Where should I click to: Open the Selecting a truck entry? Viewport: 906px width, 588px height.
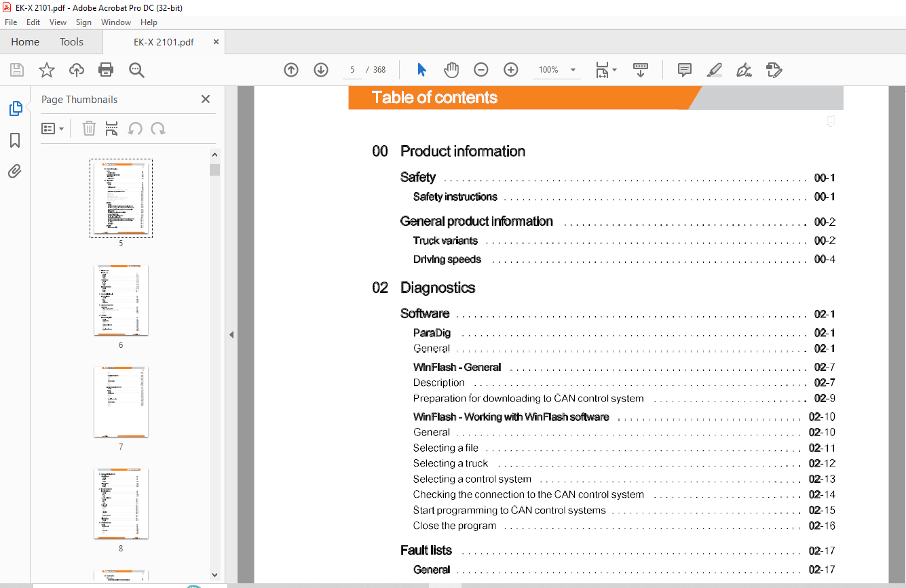(451, 463)
